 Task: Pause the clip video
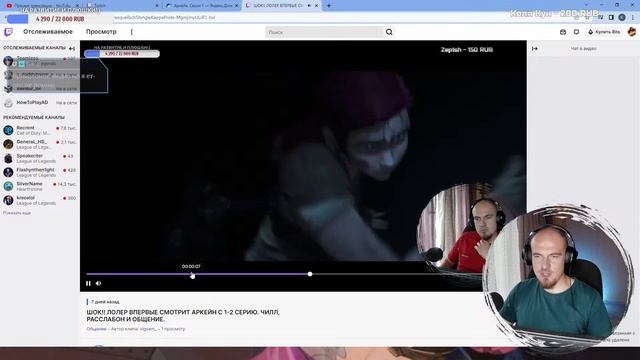point(88,283)
